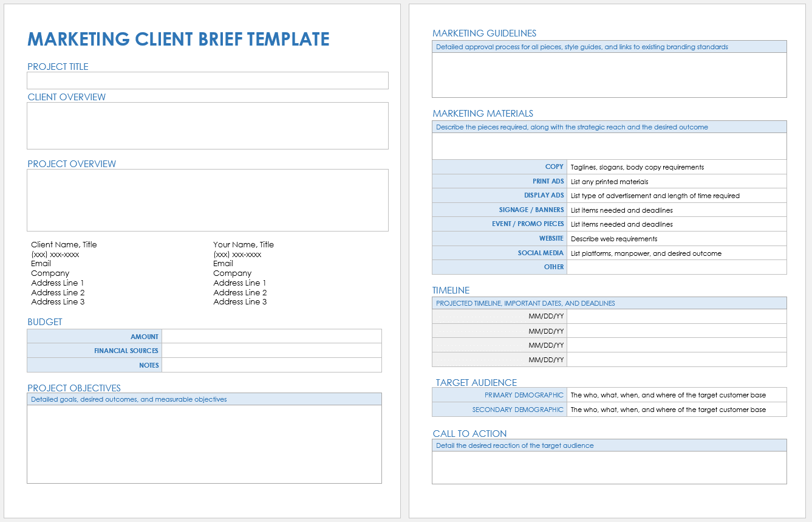The width and height of the screenshot is (812, 522).
Task: Select the BUDGET section heading
Action: tap(45, 322)
